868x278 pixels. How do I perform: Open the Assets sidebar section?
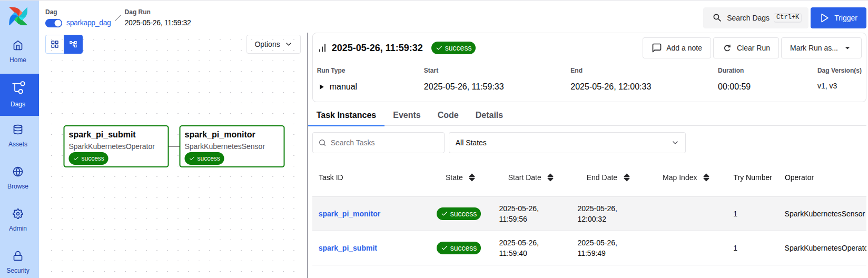[18, 136]
